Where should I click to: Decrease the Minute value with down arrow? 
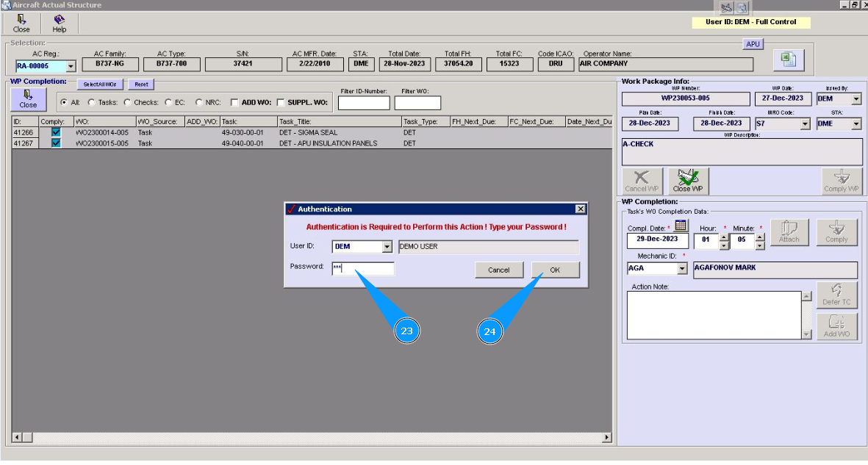(x=760, y=245)
